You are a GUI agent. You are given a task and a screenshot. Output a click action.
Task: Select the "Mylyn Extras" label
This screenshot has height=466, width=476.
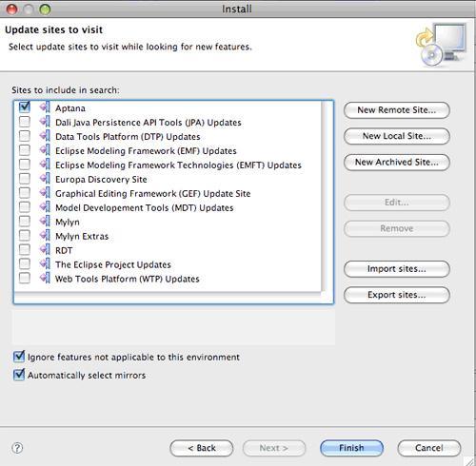82,237
